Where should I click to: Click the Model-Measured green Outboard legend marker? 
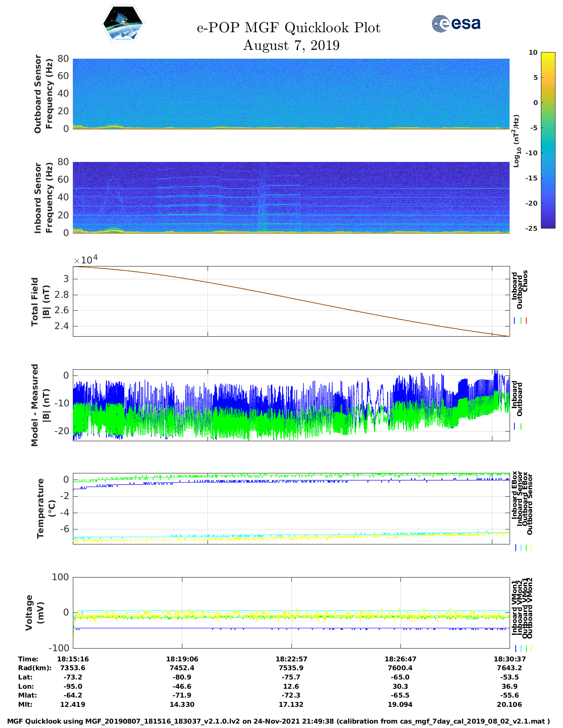[x=521, y=426]
